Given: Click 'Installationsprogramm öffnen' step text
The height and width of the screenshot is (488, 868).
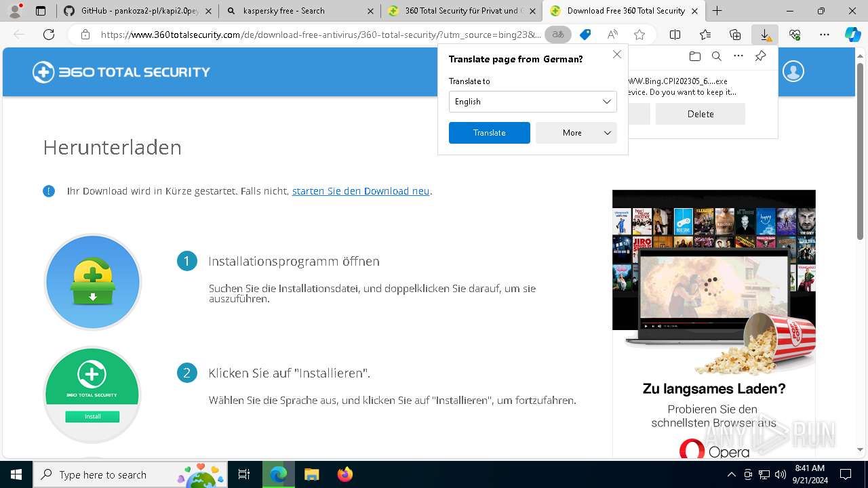Looking at the screenshot, I should point(294,261).
